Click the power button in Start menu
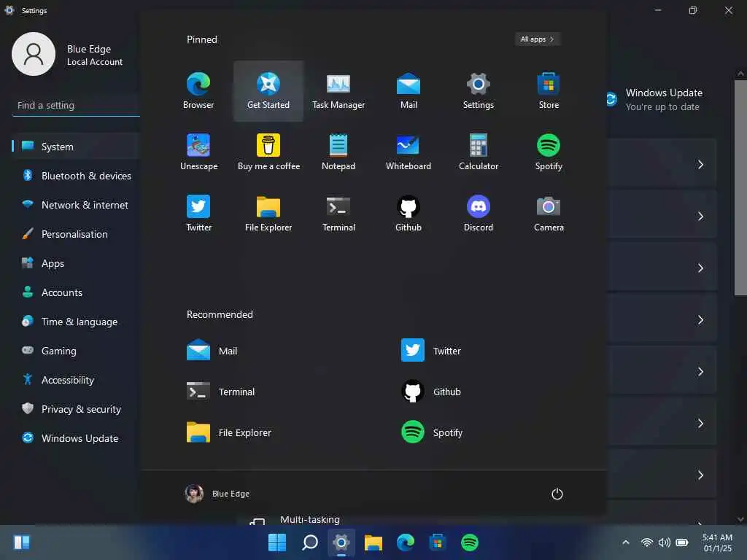The height and width of the screenshot is (560, 747). point(557,494)
